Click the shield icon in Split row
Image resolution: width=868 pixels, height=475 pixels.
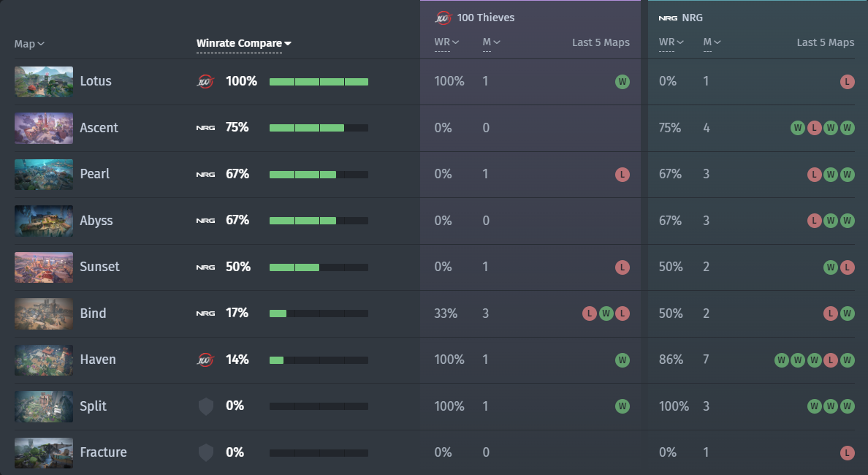point(206,406)
